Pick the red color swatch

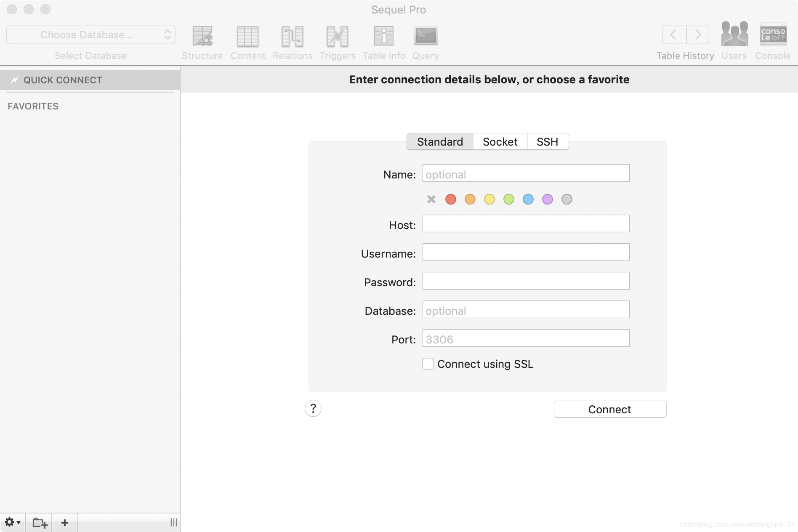(x=451, y=199)
